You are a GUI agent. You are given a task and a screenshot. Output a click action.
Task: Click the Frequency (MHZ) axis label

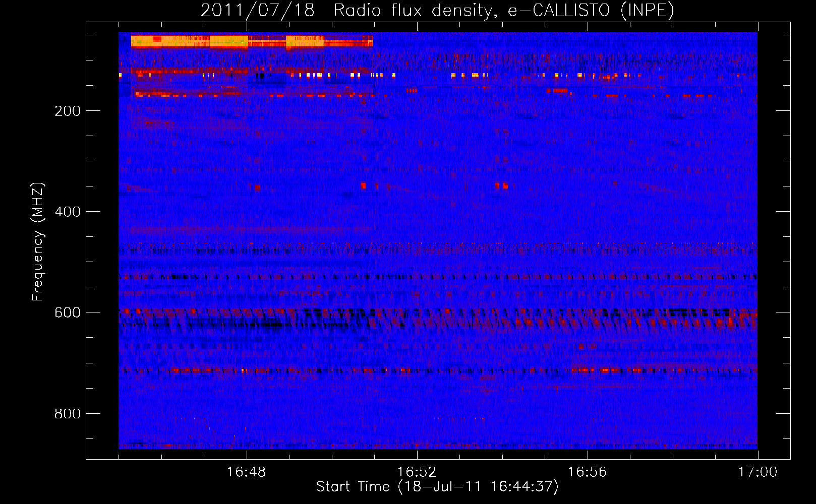(x=38, y=242)
